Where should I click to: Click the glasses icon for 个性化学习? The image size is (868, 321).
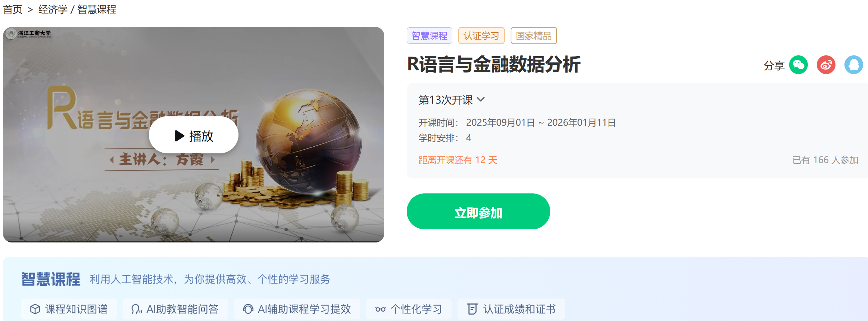point(381,309)
